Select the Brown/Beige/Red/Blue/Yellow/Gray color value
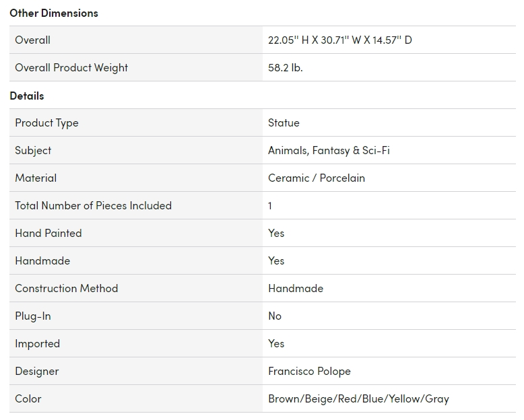 tap(358, 398)
